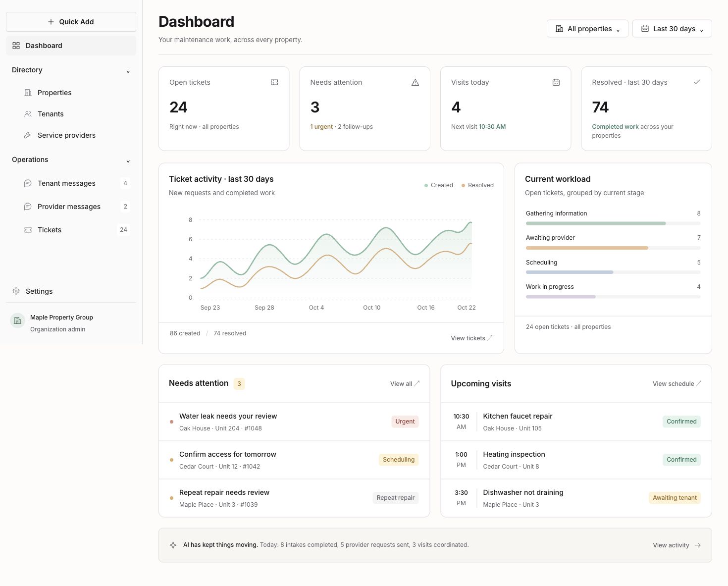This screenshot has width=728, height=586.
Task: Open the View tickets link
Action: point(471,338)
